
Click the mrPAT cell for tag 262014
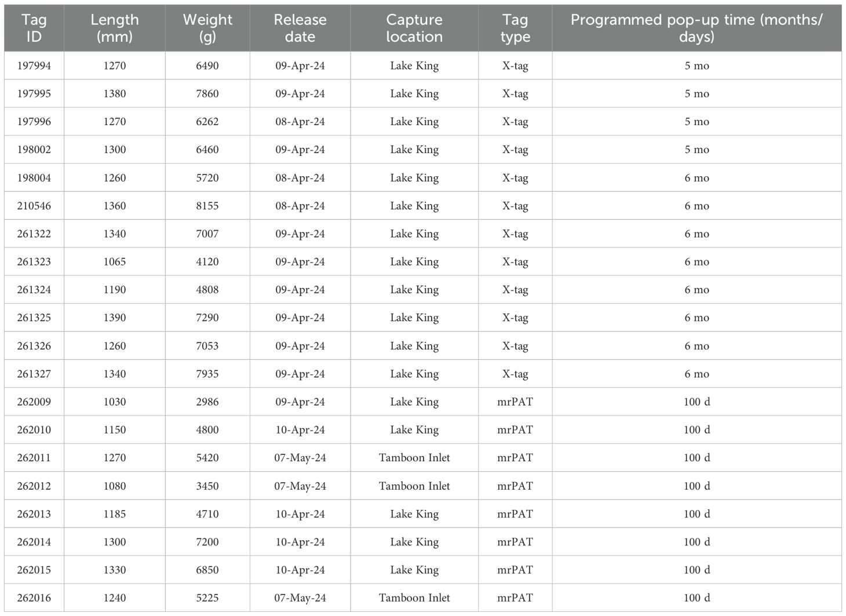[x=515, y=542]
